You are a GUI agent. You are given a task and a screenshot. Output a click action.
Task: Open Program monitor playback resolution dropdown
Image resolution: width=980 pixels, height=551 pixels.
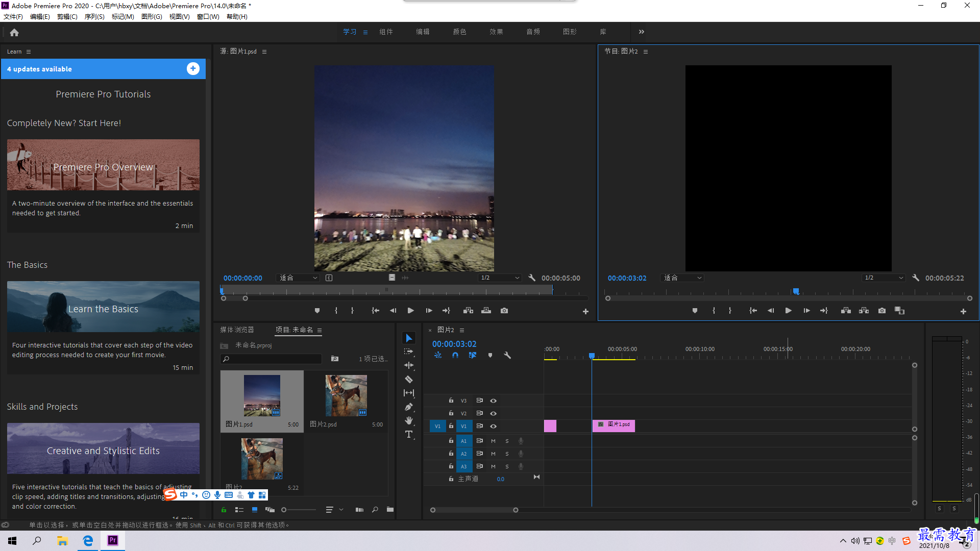tap(884, 278)
